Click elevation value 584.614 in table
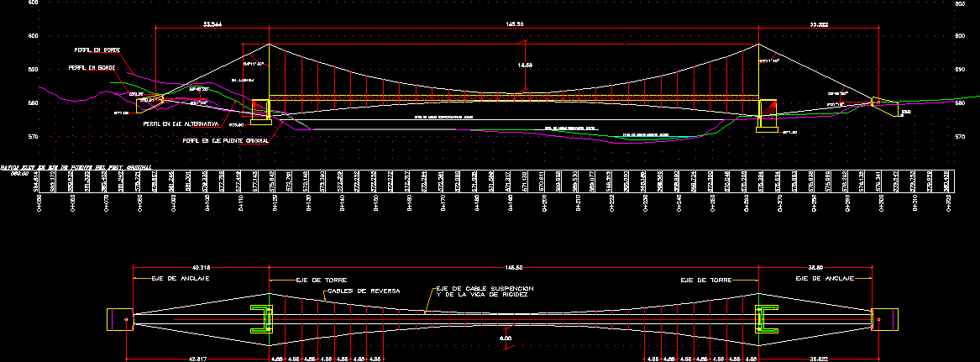Viewport: 980px width, 362px height. tap(36, 181)
